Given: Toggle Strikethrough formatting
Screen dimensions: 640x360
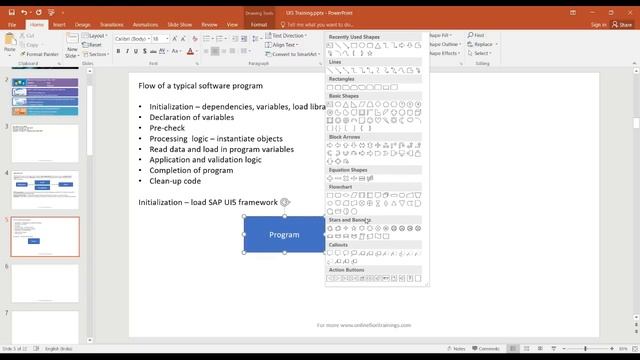Looking at the screenshot, I should [x=153, y=51].
